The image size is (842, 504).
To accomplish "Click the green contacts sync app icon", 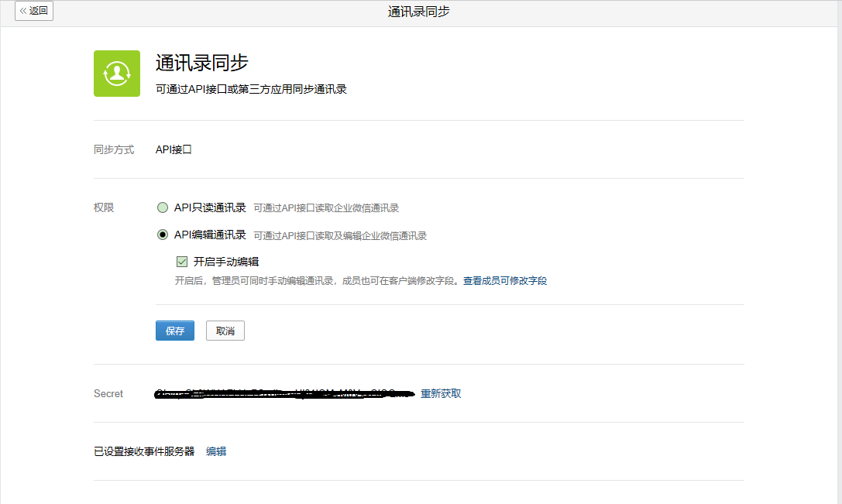I will (116, 74).
